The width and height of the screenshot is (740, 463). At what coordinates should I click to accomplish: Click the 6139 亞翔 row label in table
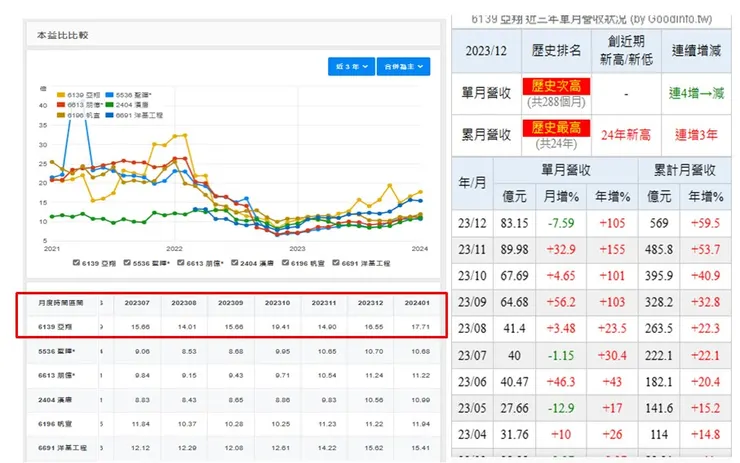55,327
